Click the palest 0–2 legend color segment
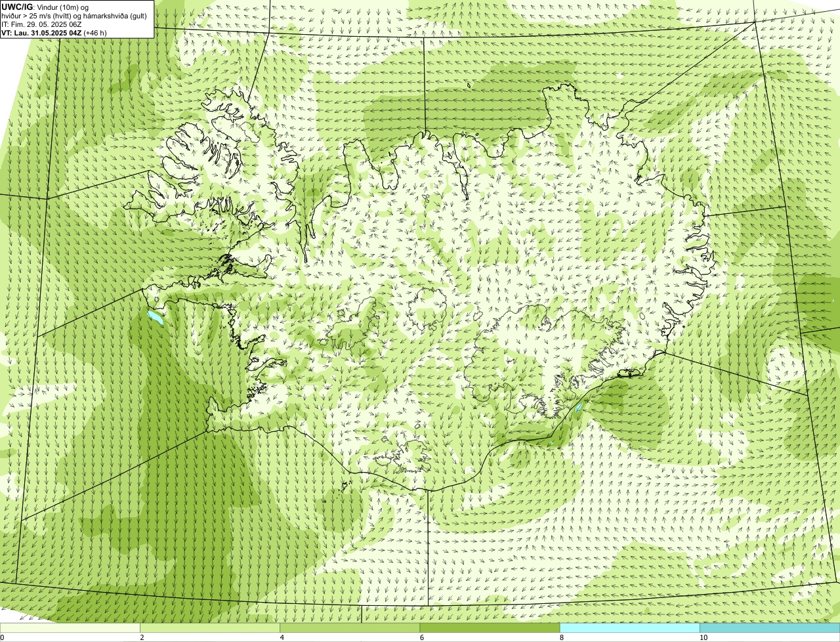The height and width of the screenshot is (642, 840). pos(70,628)
